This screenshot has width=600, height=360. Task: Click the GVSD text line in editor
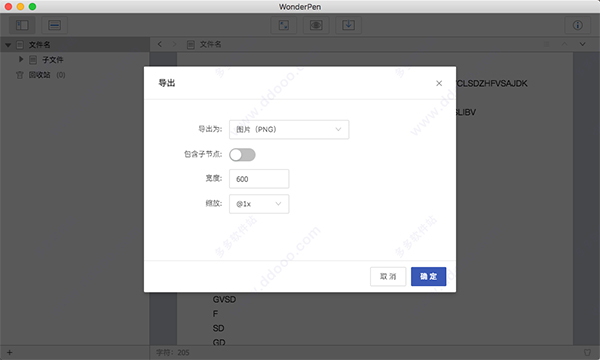[x=224, y=299]
